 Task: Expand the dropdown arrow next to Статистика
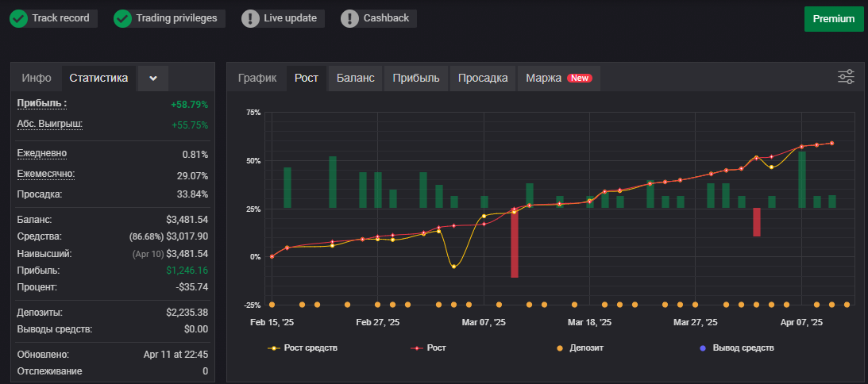(x=153, y=78)
